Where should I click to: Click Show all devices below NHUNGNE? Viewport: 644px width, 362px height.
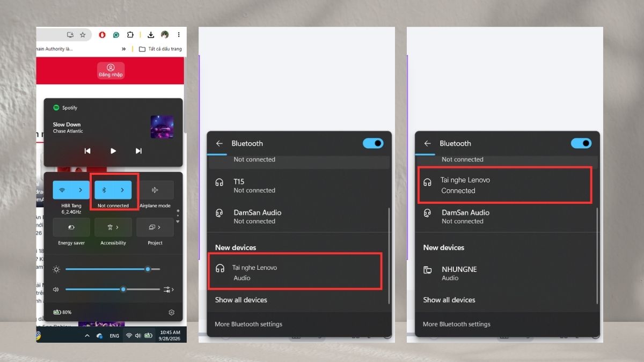449,300
